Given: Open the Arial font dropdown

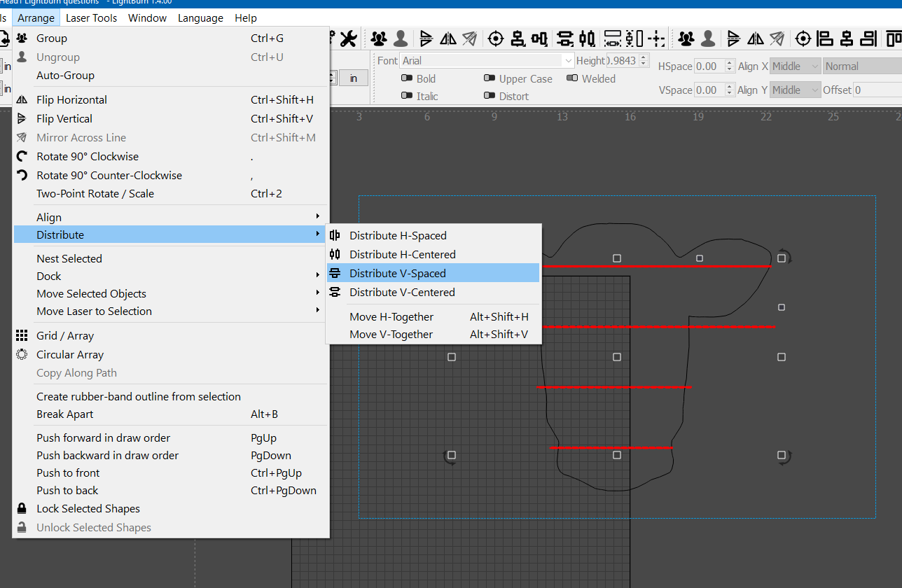Looking at the screenshot, I should tap(483, 60).
